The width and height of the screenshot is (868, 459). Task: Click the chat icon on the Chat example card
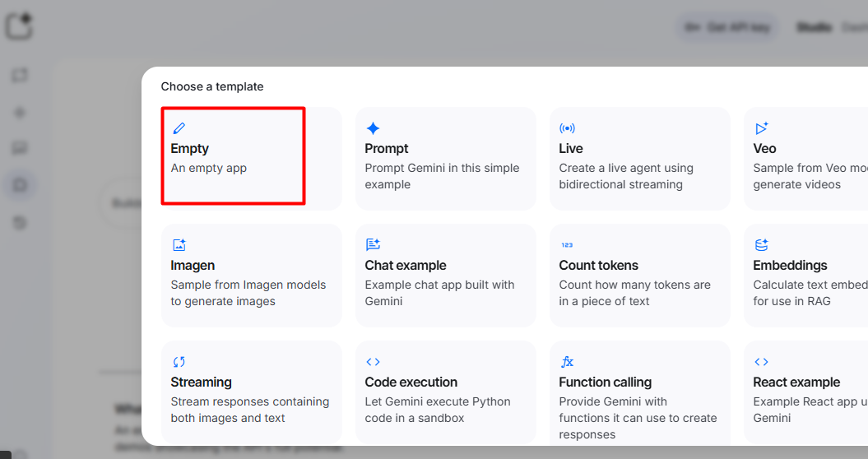tap(373, 245)
